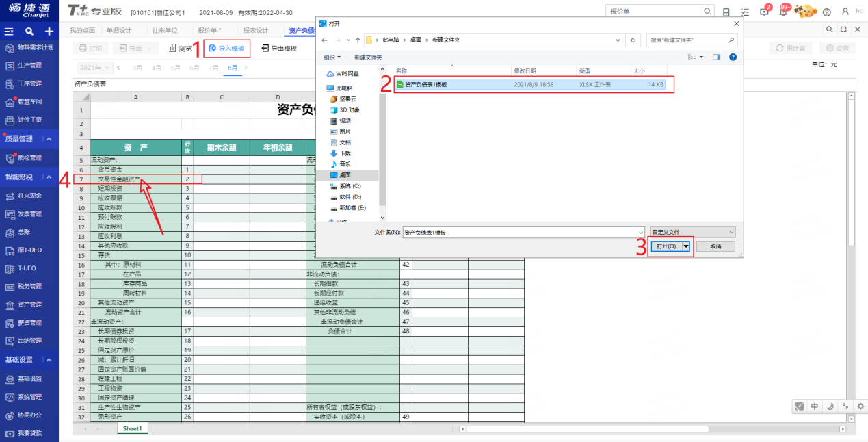Select the Sheet1 worksheet tab
868x442 pixels.
click(x=132, y=428)
